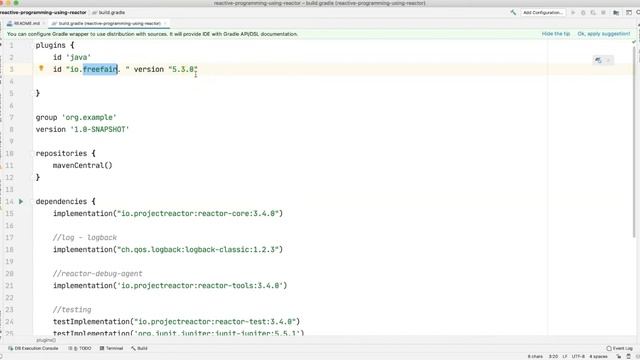Viewport: 640px width, 360px height.
Task: Open the Add Configuration dropdown
Action: coord(543,13)
